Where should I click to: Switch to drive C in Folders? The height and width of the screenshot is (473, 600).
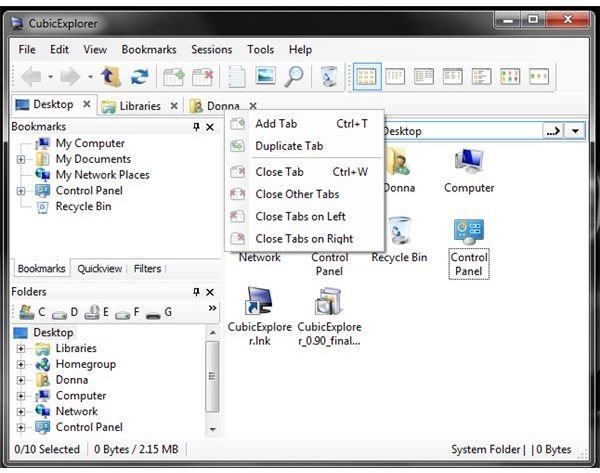point(32,312)
